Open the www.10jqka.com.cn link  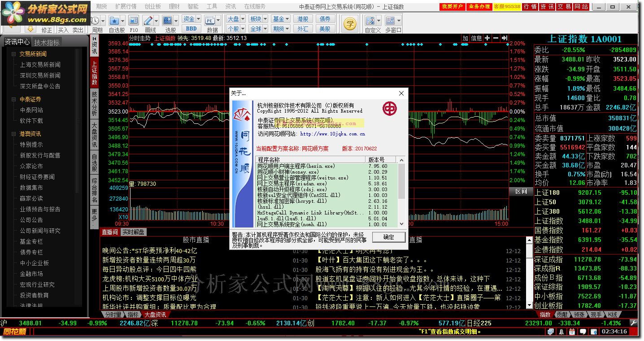(x=332, y=134)
